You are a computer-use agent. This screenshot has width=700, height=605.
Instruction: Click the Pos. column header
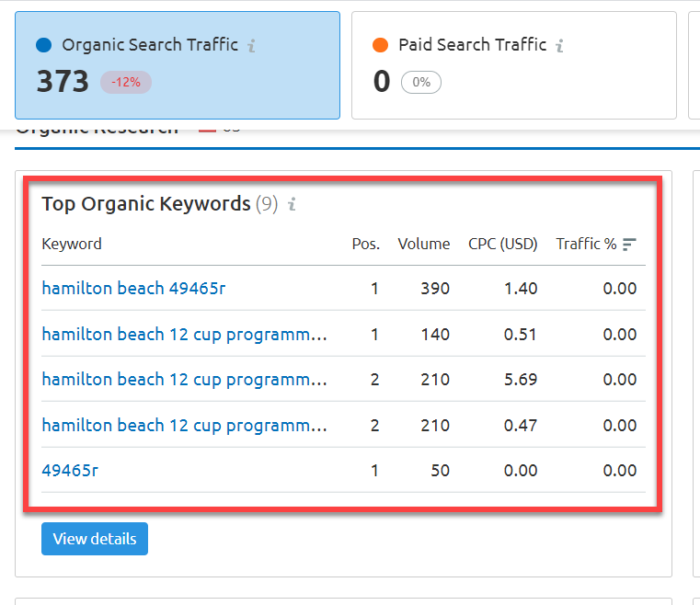coord(365,245)
